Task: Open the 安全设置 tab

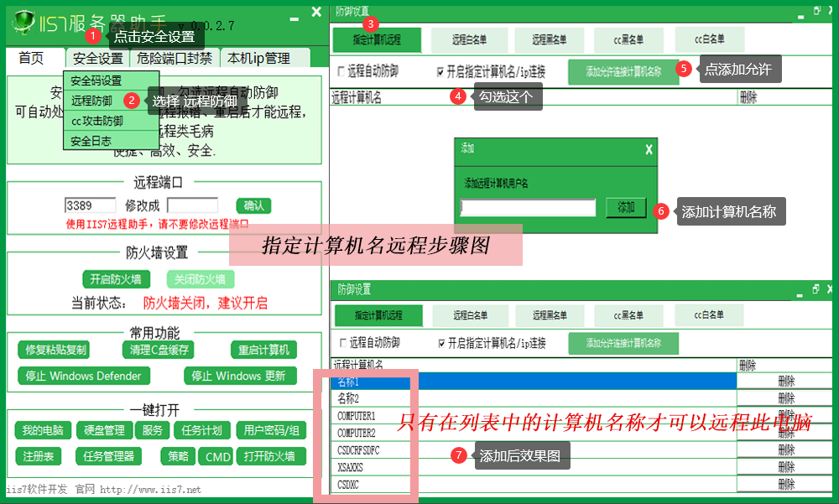Action: pos(98,58)
